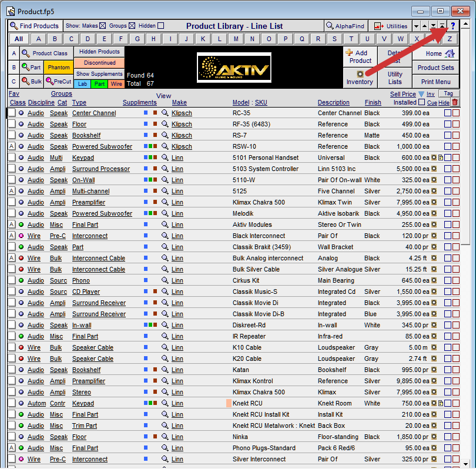Click Add Product plus icon
The image size is (476, 469).
(x=360, y=56)
